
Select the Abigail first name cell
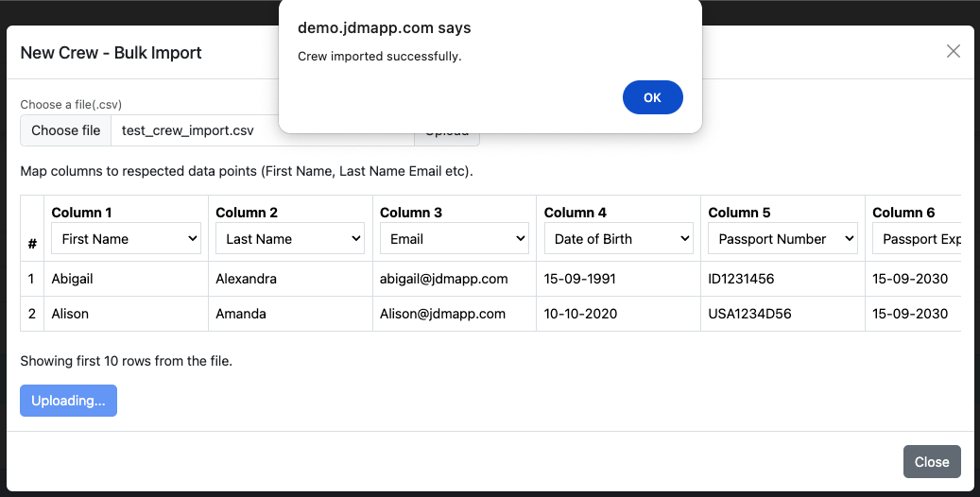pyautogui.click(x=73, y=279)
